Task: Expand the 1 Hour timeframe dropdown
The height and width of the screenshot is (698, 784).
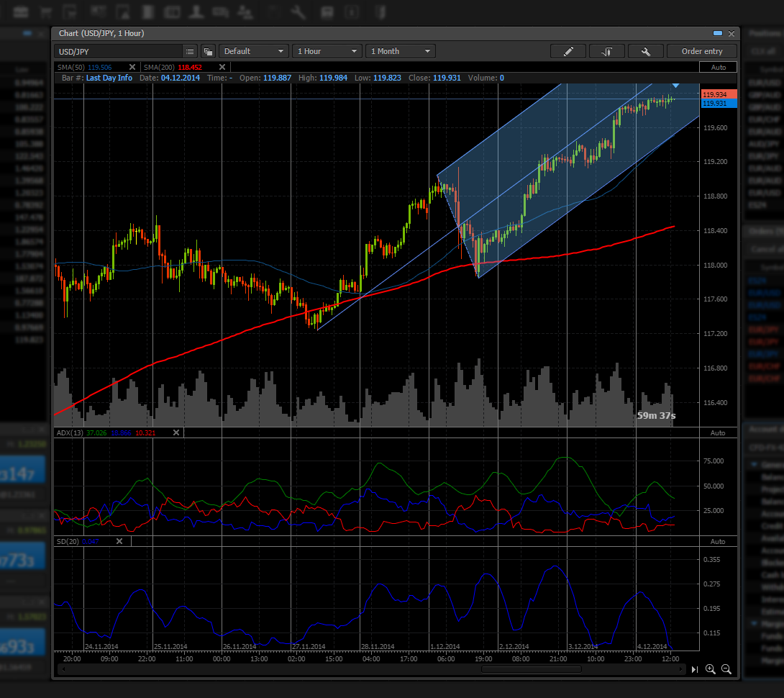Action: point(327,51)
